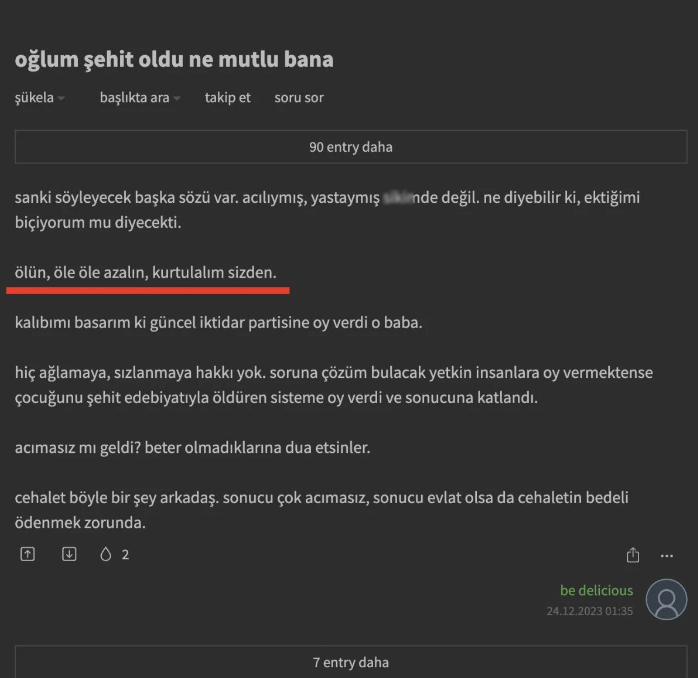Click the share icon on the entry
This screenshot has width=698, height=678.
(x=633, y=555)
